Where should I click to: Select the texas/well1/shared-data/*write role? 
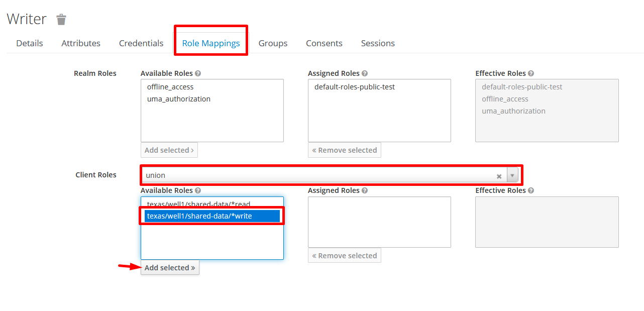[x=199, y=216]
